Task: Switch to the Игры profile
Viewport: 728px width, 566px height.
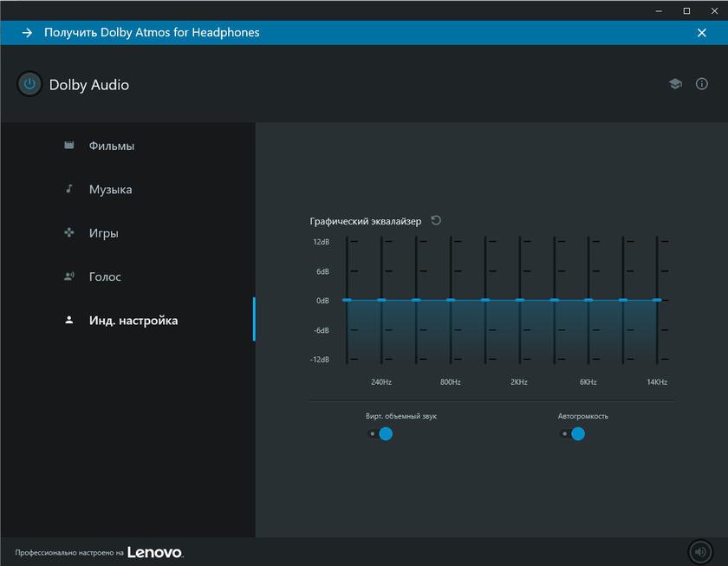Action: [103, 233]
